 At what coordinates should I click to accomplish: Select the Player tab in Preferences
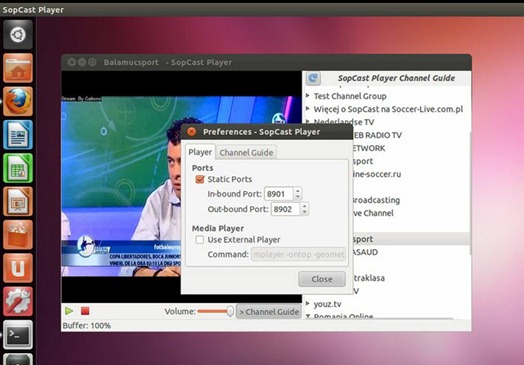(x=200, y=152)
